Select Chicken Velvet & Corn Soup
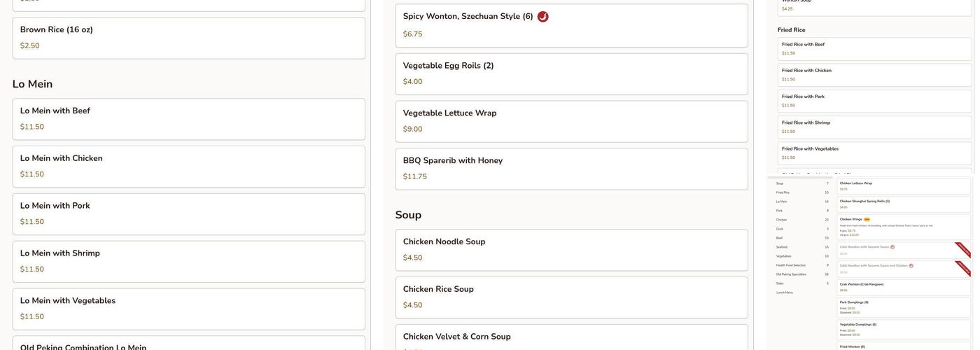Screen dimensions: 980x350 pyautogui.click(x=571, y=337)
